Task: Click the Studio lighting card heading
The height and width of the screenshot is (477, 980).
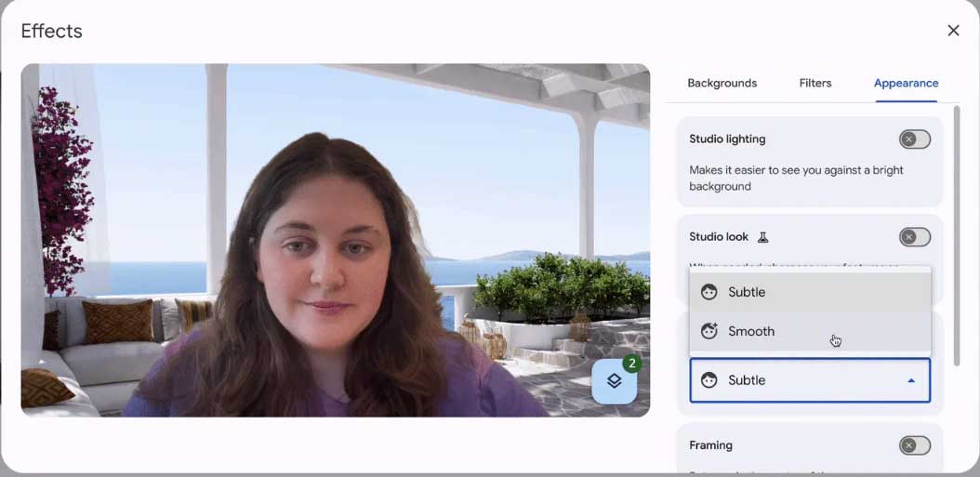Action: [727, 139]
